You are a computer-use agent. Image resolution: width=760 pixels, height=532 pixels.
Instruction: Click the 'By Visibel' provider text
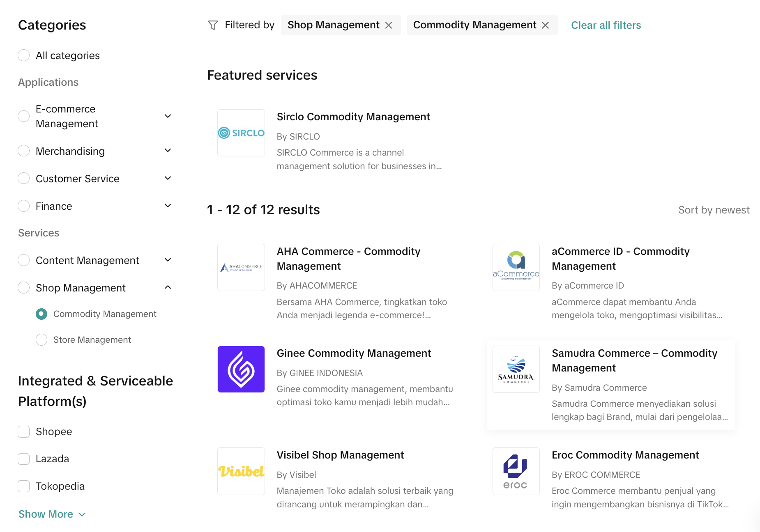297,475
